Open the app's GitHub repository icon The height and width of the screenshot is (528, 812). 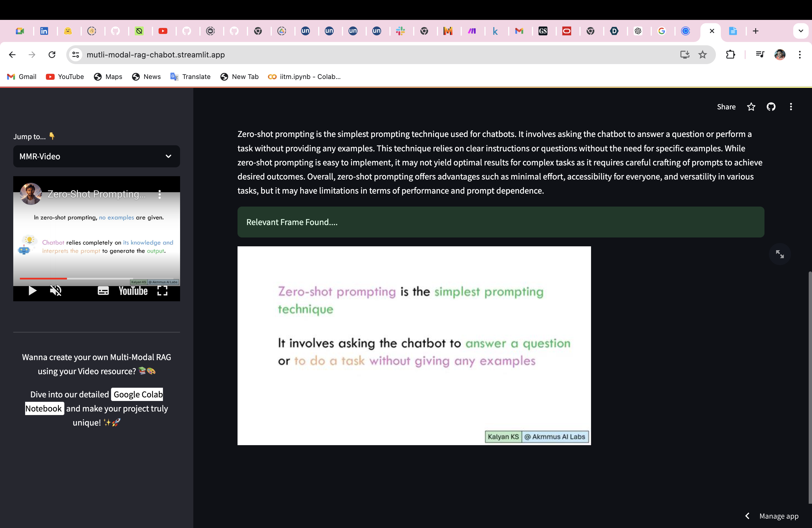click(x=771, y=107)
